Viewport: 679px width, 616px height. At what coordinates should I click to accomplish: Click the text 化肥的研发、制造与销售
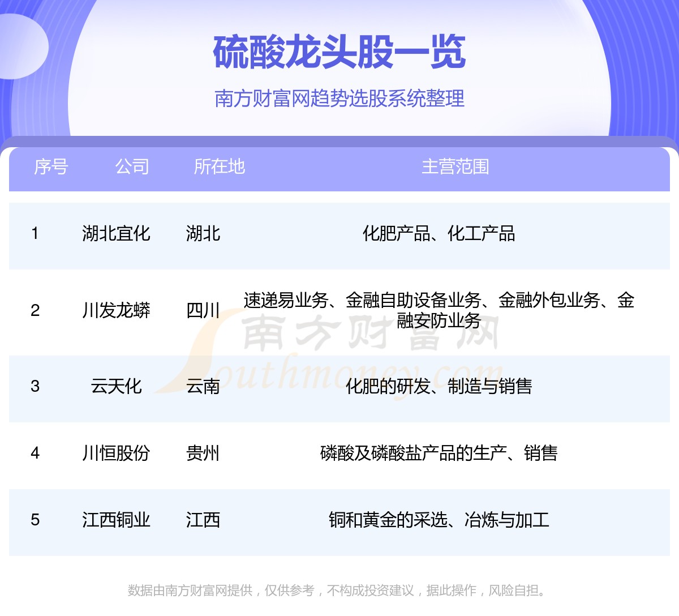[439, 386]
